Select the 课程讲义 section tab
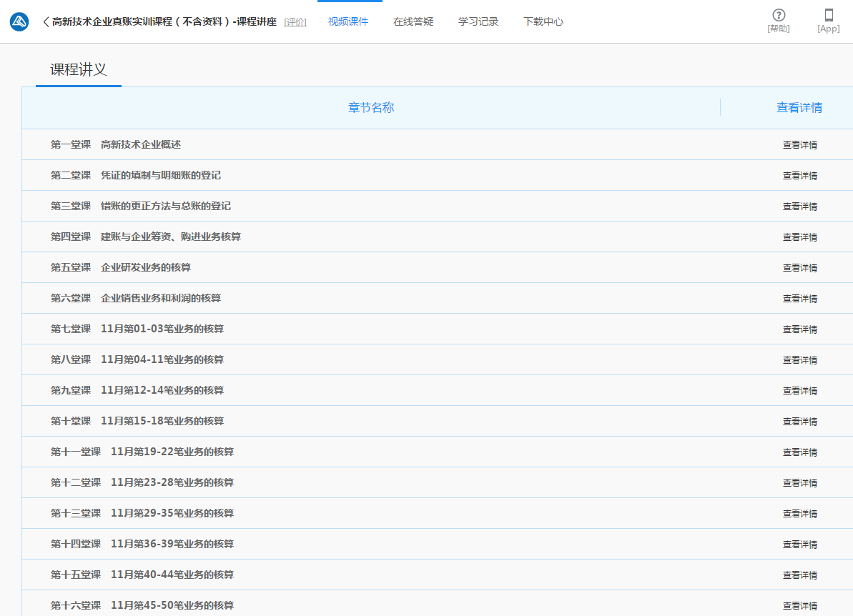 click(79, 69)
